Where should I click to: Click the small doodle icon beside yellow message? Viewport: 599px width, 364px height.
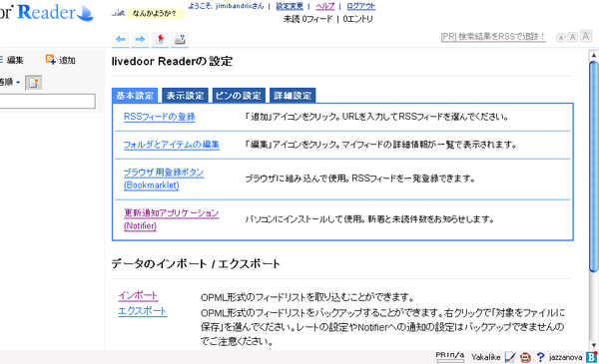118,13
